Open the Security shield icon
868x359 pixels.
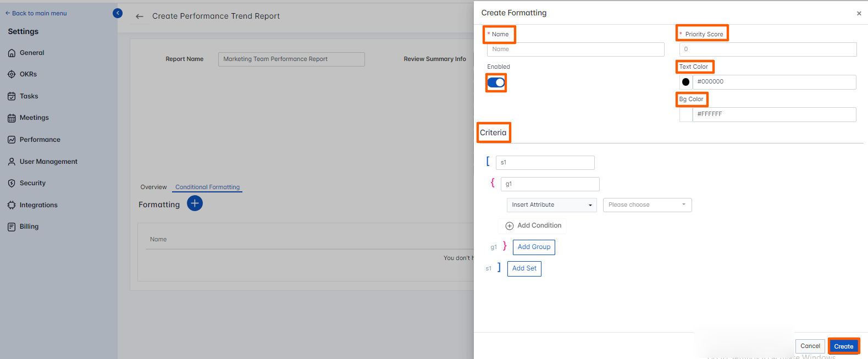pos(12,183)
